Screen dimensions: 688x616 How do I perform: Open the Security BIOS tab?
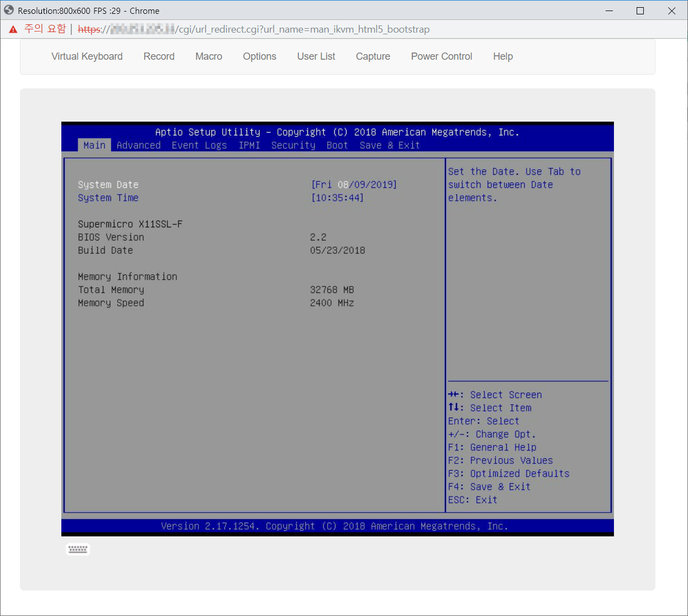[293, 145]
